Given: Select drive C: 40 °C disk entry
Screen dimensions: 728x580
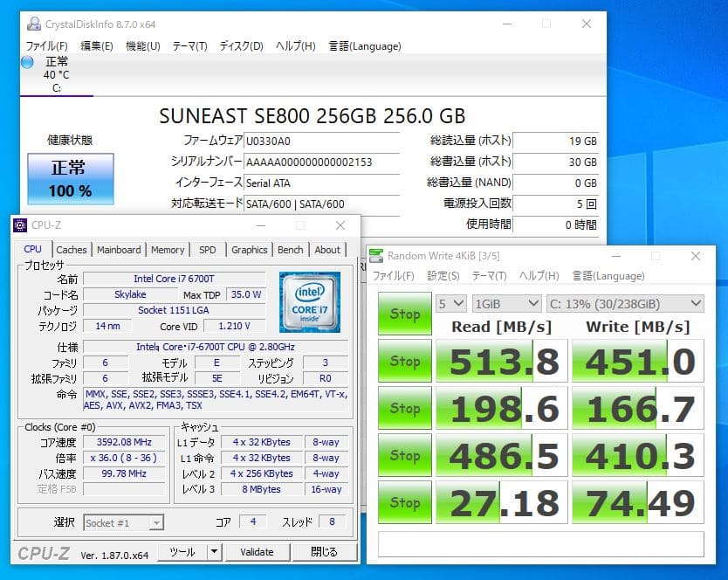Looking at the screenshot, I should tap(57, 74).
